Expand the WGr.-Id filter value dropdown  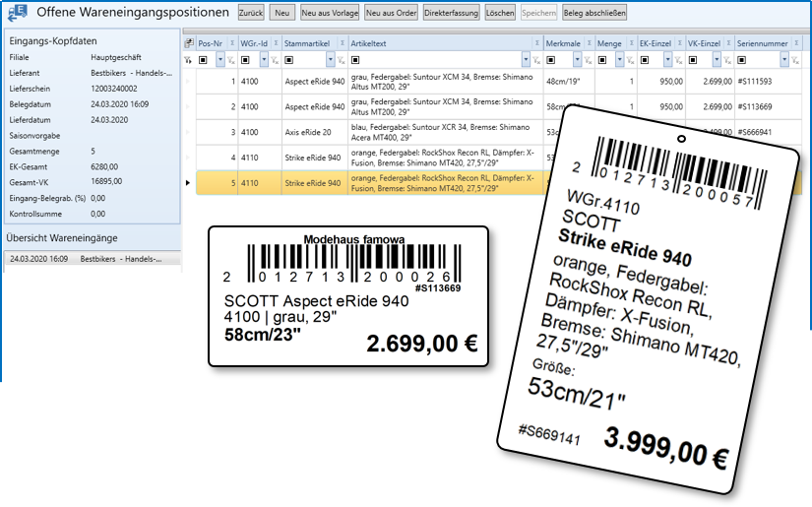pos(264,61)
